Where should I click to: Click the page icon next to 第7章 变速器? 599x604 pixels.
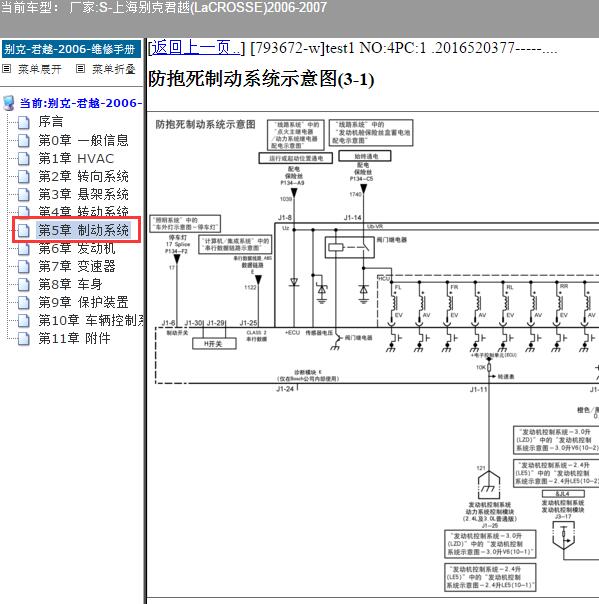[x=24, y=267]
